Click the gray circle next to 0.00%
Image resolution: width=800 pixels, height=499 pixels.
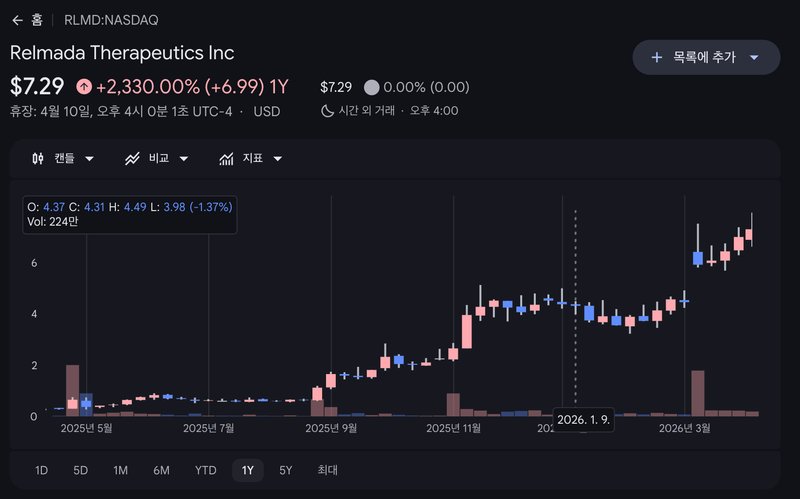[x=372, y=87]
